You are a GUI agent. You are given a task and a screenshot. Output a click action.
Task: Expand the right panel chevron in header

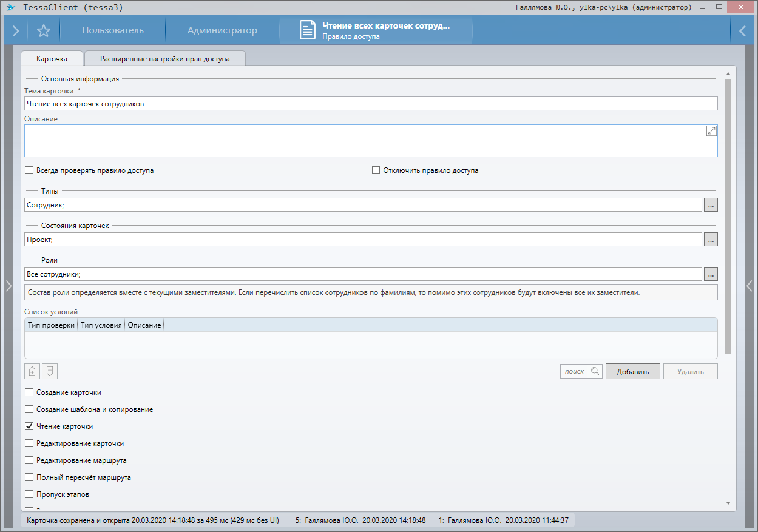[x=742, y=31]
